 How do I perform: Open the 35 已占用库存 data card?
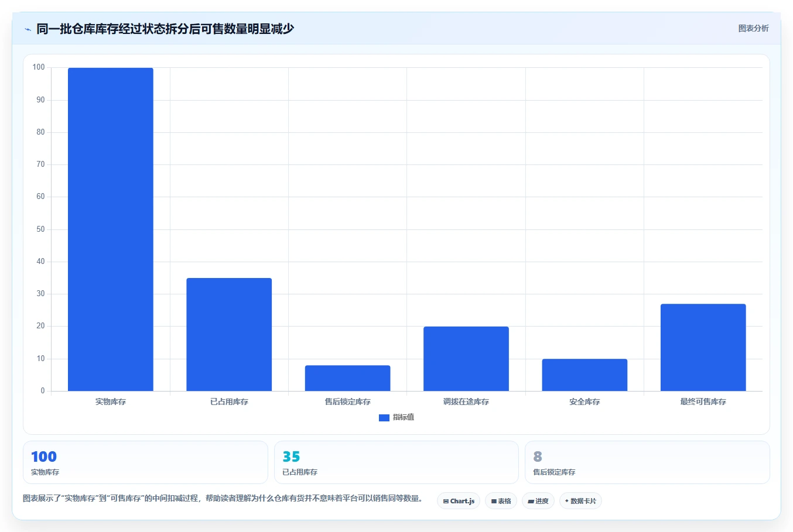point(396,462)
